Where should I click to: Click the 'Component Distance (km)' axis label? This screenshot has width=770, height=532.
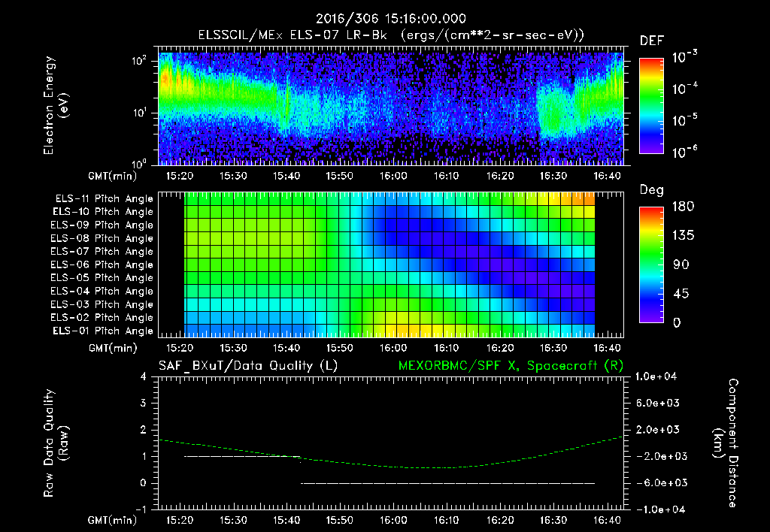tap(726, 443)
